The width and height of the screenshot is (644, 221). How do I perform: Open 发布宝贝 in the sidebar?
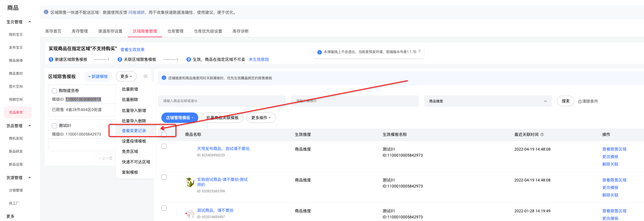tap(16, 48)
